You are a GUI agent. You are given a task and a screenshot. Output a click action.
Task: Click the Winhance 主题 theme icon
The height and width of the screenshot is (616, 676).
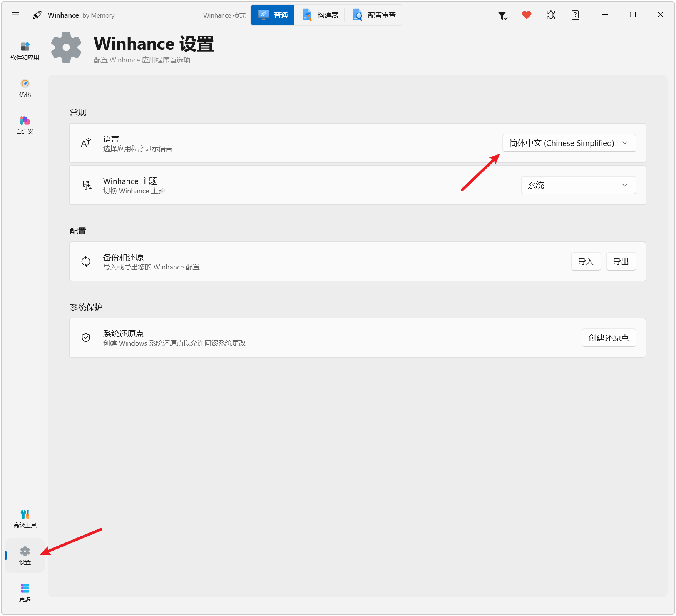point(87,185)
